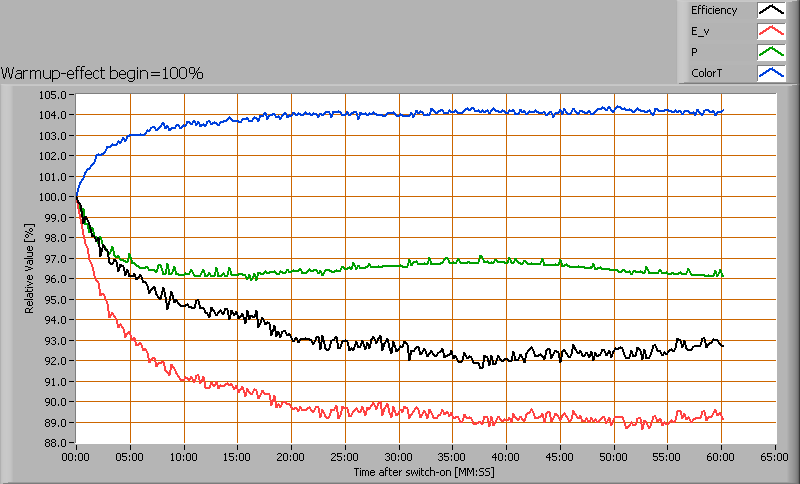
Task: Select the E_v legend label
Action: tap(700, 32)
